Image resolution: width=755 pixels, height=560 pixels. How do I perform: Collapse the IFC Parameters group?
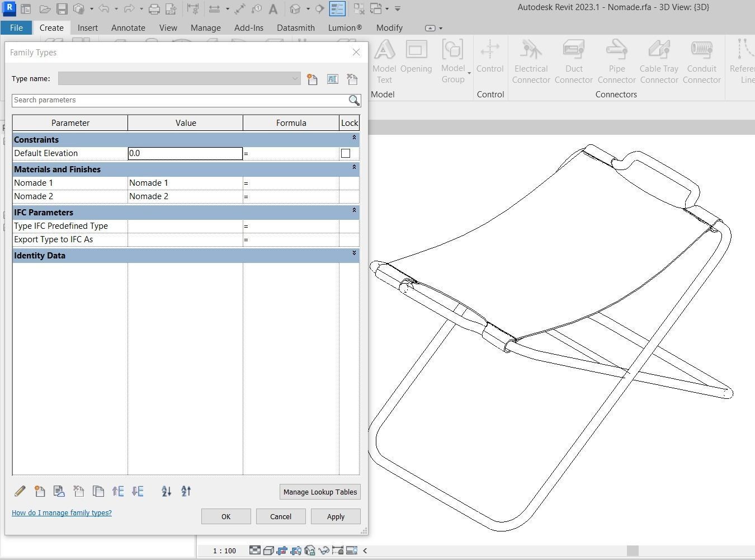[x=354, y=210]
